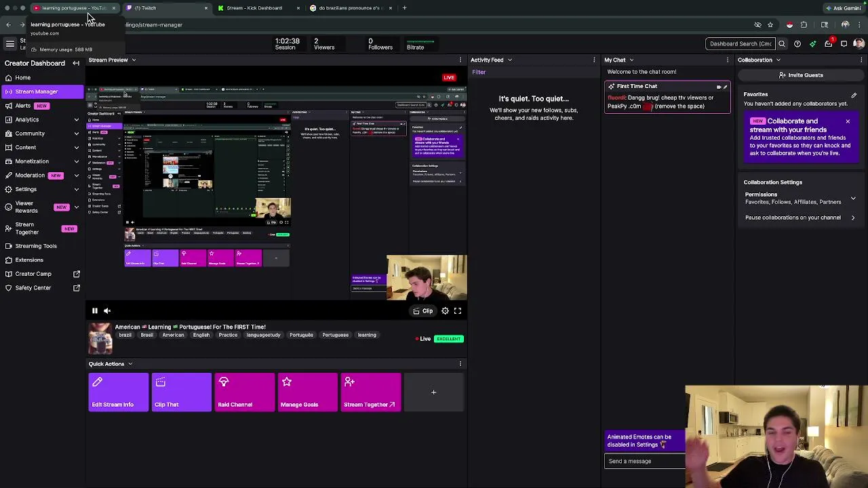
Task: Switch to the Kick Dashboard tab
Action: tap(259, 8)
